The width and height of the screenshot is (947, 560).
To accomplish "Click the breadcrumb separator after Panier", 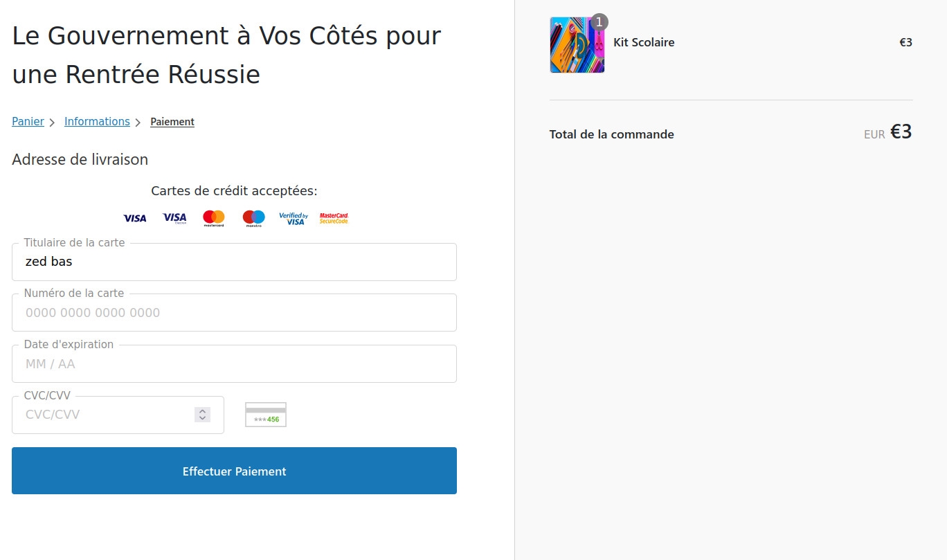I will [53, 121].
